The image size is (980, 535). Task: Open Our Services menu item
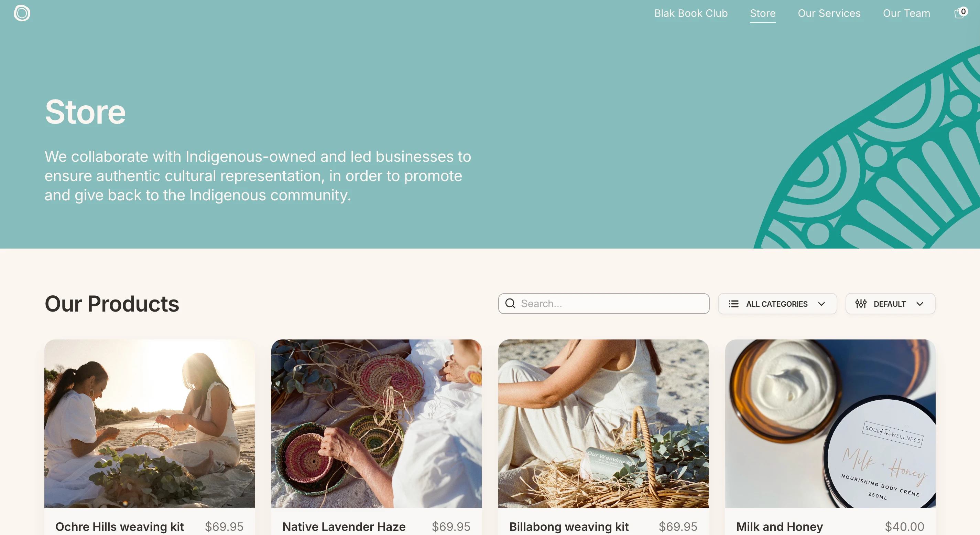pos(829,13)
